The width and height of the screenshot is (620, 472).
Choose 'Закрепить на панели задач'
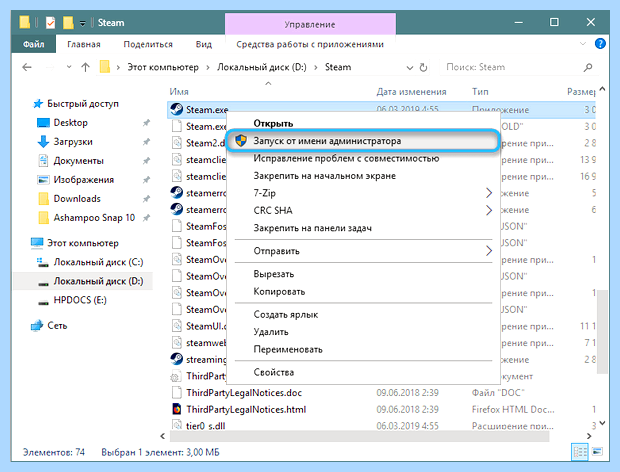pos(312,228)
